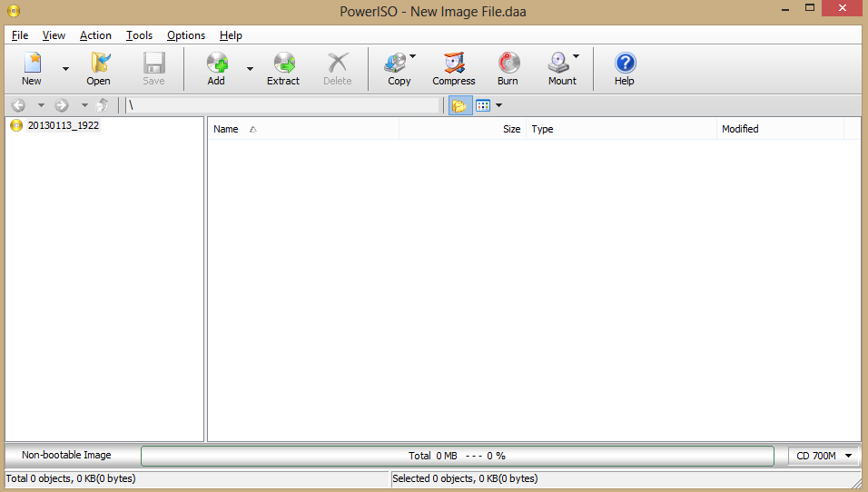This screenshot has height=492, width=868.
Task: Sort by the Type column header
Action: click(621, 129)
